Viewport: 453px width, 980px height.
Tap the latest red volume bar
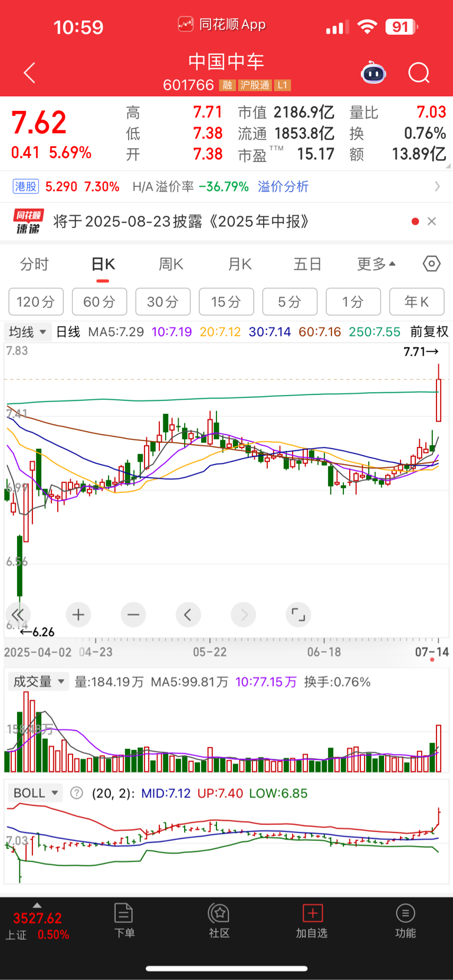[x=438, y=748]
